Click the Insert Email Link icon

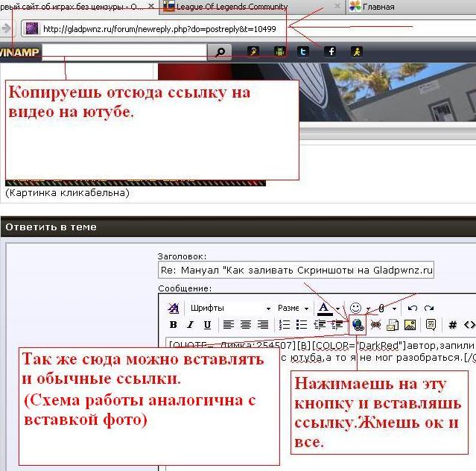coord(393,325)
